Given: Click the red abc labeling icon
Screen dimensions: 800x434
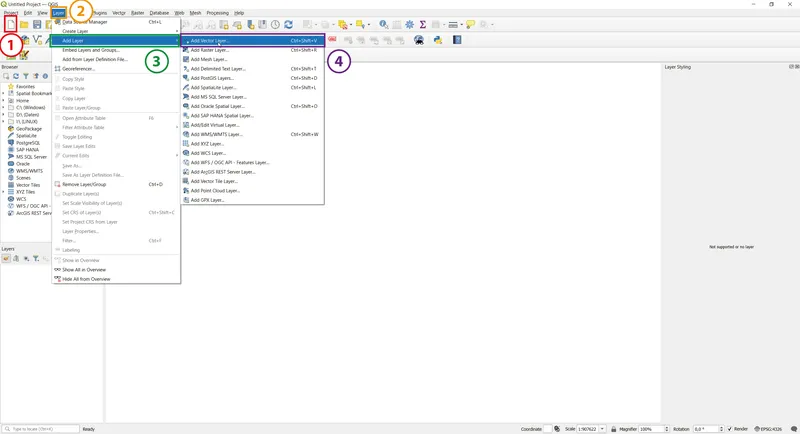Looking at the screenshot, I should pos(332,39).
